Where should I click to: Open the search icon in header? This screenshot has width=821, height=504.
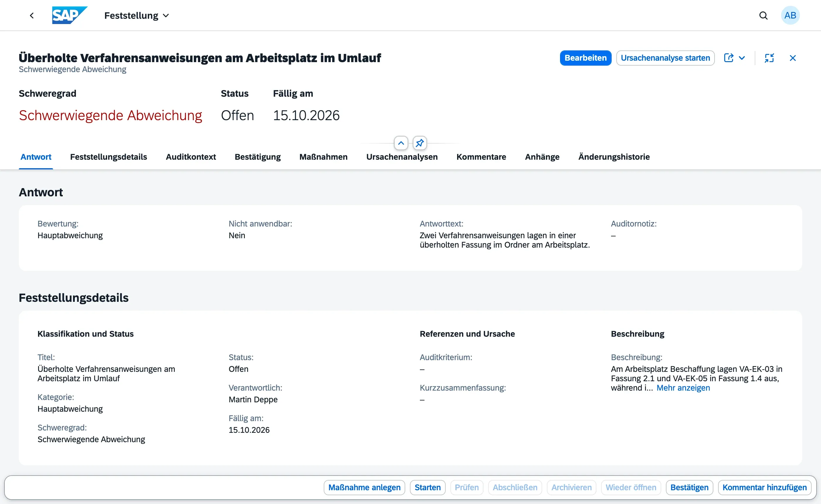[763, 15]
